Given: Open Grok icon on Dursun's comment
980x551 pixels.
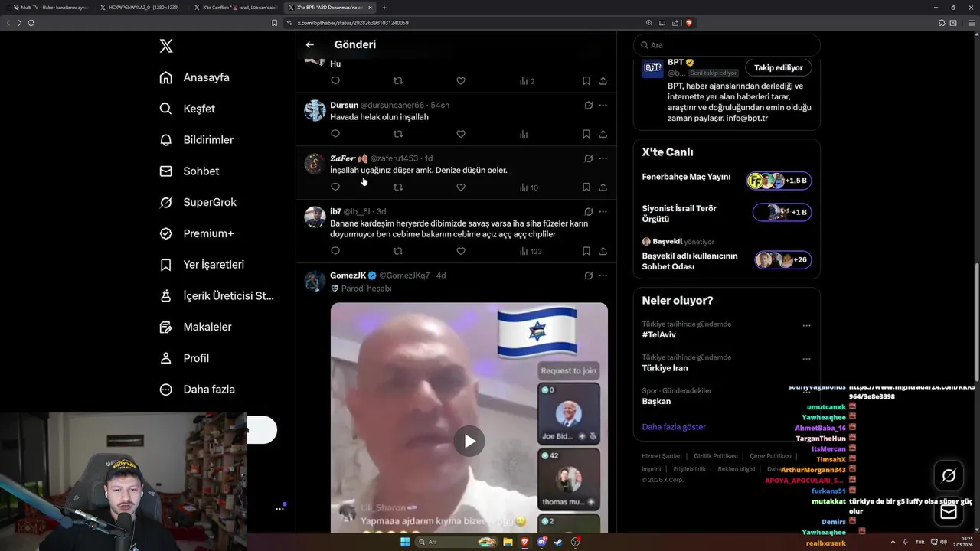Looking at the screenshot, I should point(588,106).
